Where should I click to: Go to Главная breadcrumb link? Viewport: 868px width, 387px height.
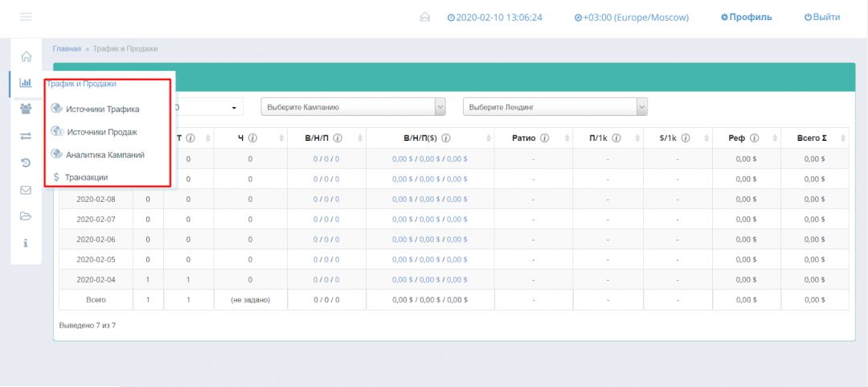click(67, 48)
